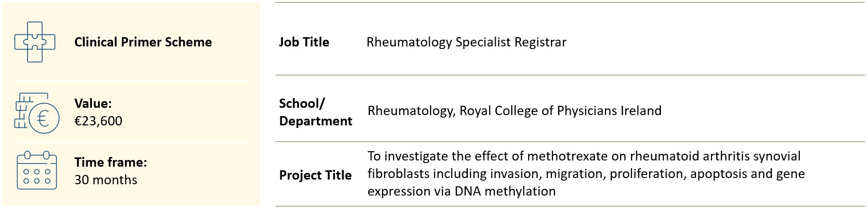Click the calendar time frame icon
Screen dimensions: 868x209
pyautogui.click(x=37, y=170)
